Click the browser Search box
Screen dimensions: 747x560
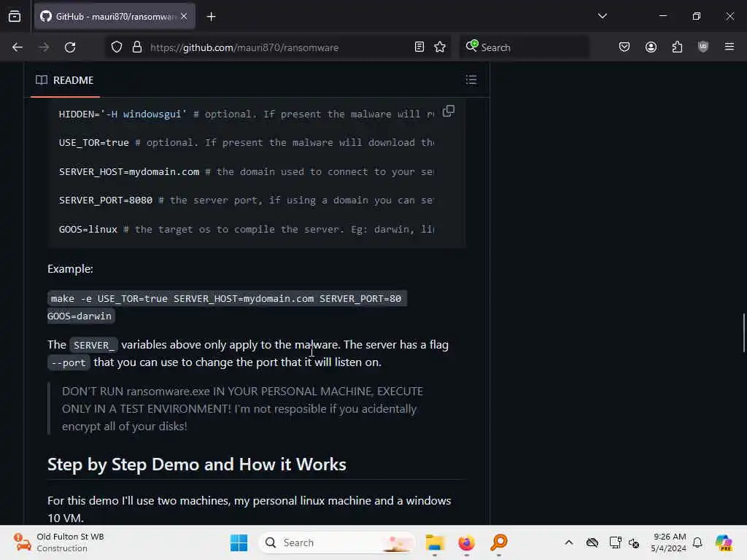[x=524, y=47]
